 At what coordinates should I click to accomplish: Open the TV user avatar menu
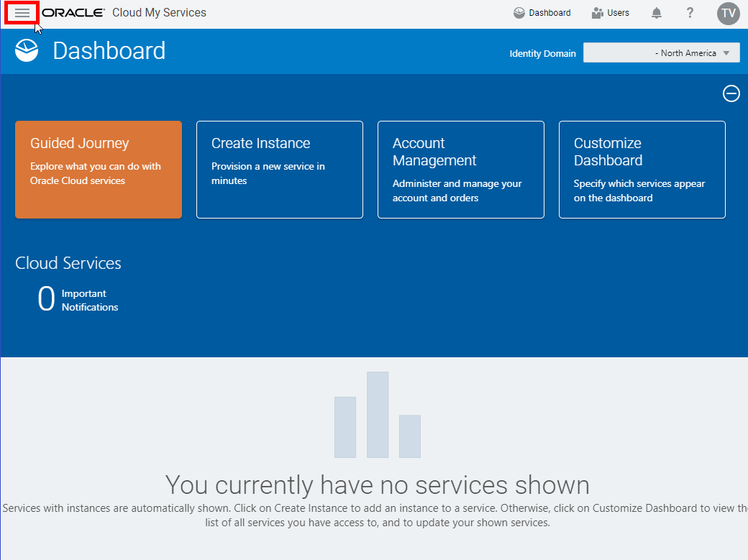tap(728, 13)
